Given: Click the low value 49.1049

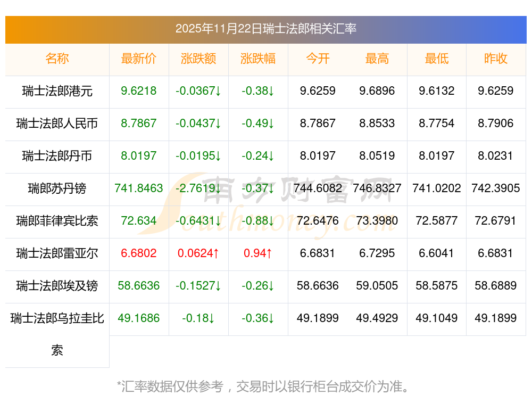Looking at the screenshot, I should [x=437, y=318].
